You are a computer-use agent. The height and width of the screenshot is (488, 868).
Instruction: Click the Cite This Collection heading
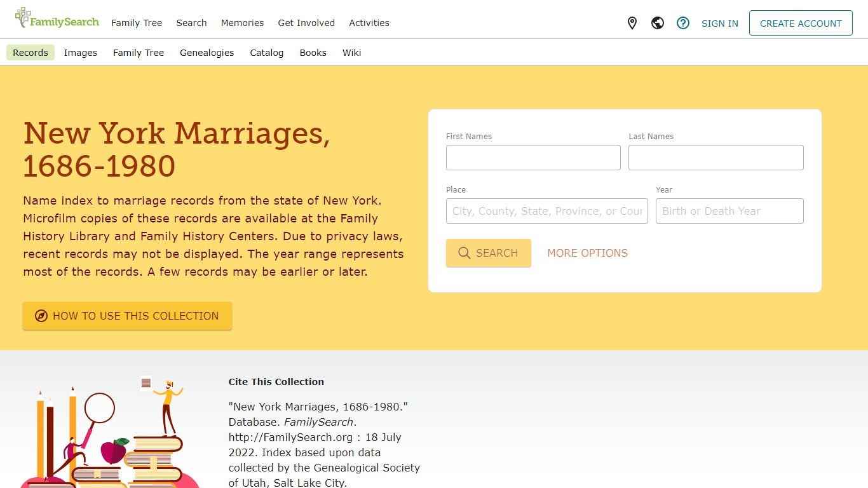click(276, 382)
